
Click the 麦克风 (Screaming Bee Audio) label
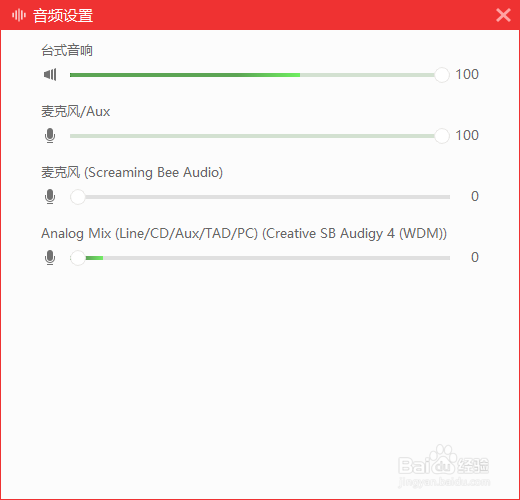coord(132,172)
